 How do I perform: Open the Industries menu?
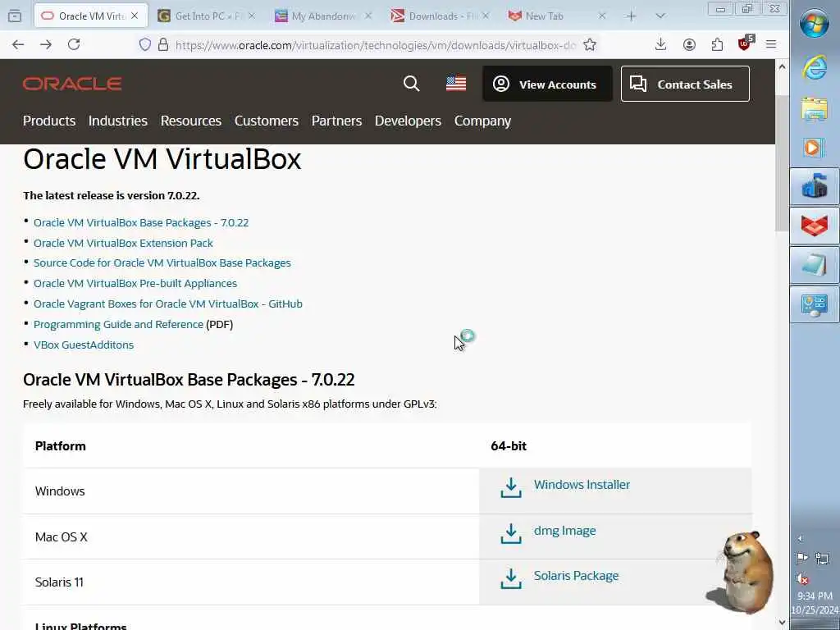click(118, 121)
